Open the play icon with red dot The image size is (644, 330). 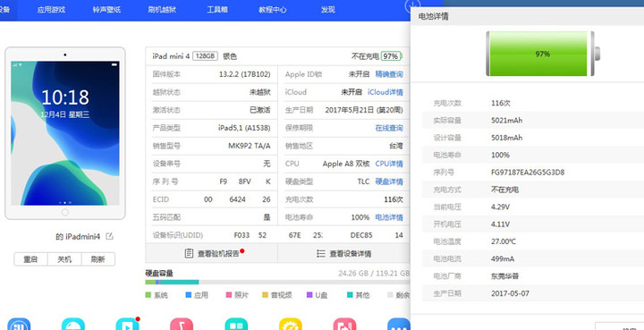127,325
